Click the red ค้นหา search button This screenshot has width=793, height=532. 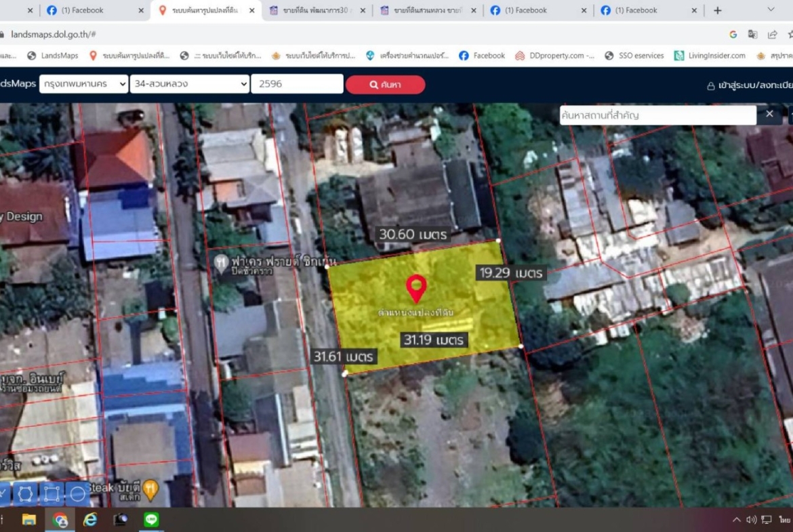point(386,85)
